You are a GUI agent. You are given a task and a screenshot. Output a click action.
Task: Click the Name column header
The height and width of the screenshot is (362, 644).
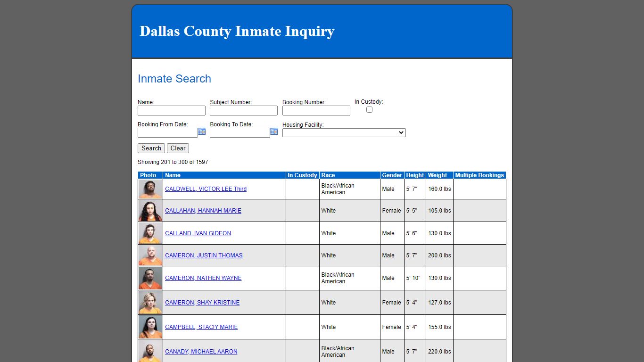click(x=224, y=175)
